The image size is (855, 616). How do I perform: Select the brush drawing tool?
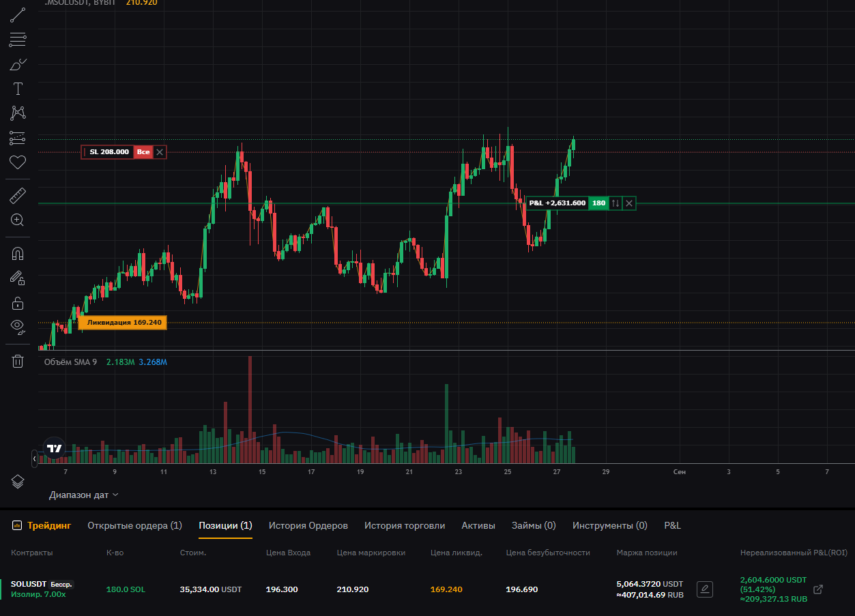[18, 65]
